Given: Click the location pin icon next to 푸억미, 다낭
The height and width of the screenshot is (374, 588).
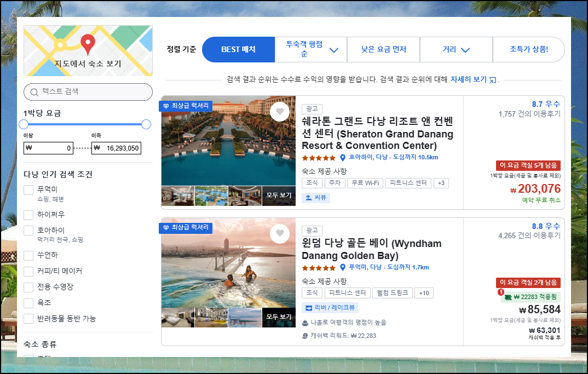Looking at the screenshot, I should 342,267.
